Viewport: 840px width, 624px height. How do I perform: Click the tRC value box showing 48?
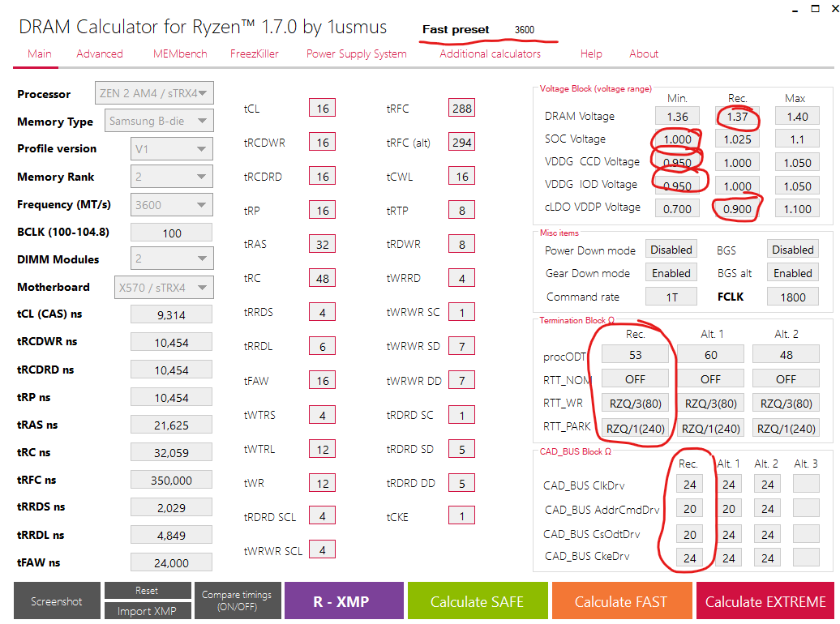coord(323,279)
